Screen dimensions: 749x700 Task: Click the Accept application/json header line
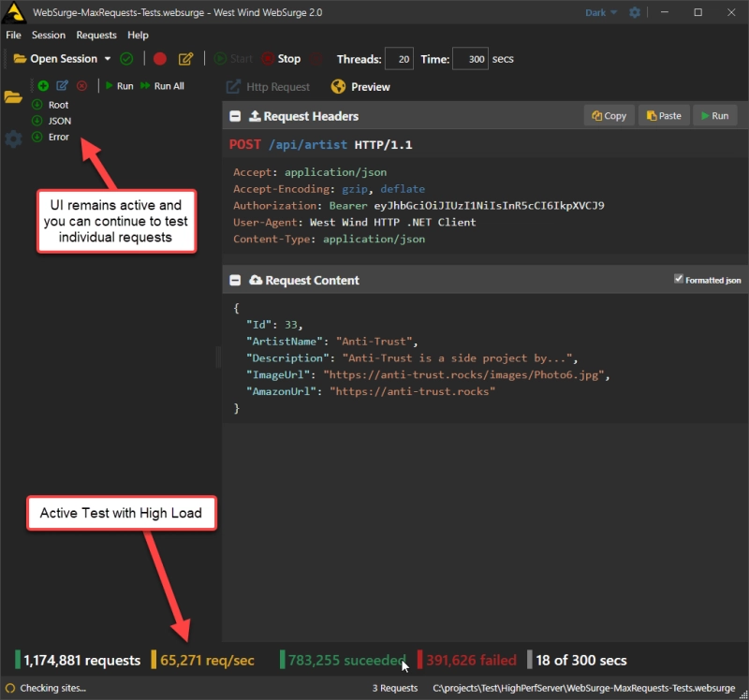(x=310, y=172)
